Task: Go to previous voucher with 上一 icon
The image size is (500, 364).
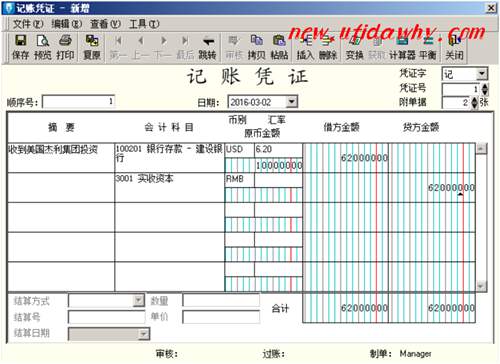Action: click(x=141, y=47)
